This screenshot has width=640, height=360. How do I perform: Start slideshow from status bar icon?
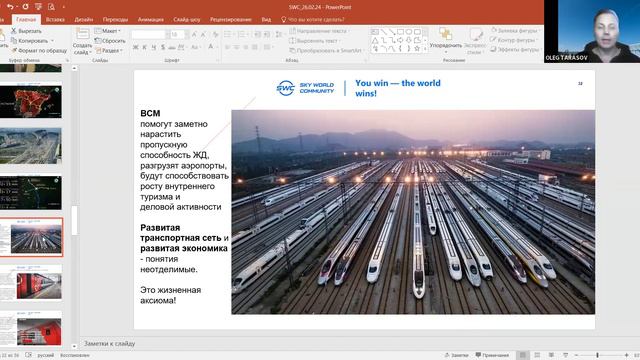point(565,355)
